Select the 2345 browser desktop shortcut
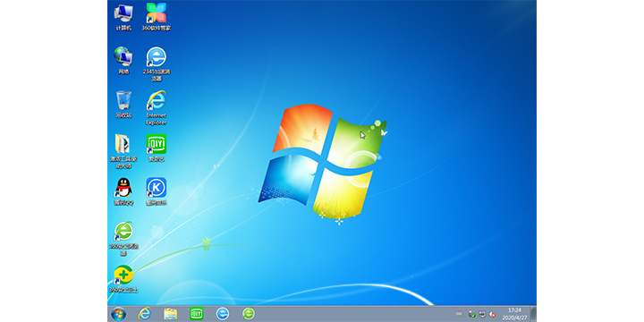This screenshot has width=644, height=322. 157,64
